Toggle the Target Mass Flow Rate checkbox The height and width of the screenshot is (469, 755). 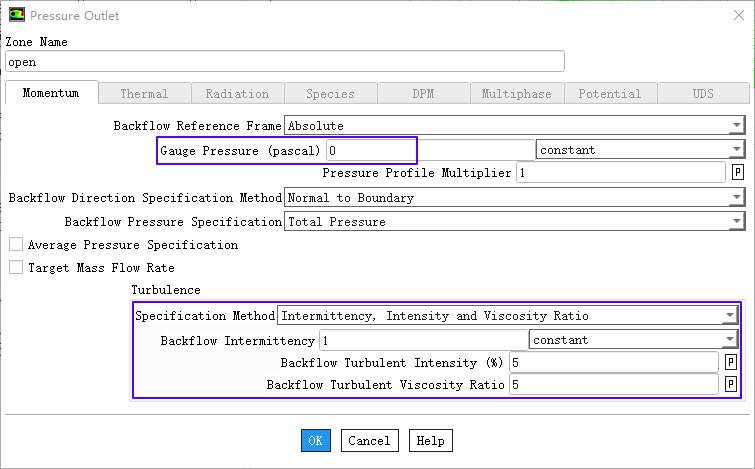click(x=15, y=268)
